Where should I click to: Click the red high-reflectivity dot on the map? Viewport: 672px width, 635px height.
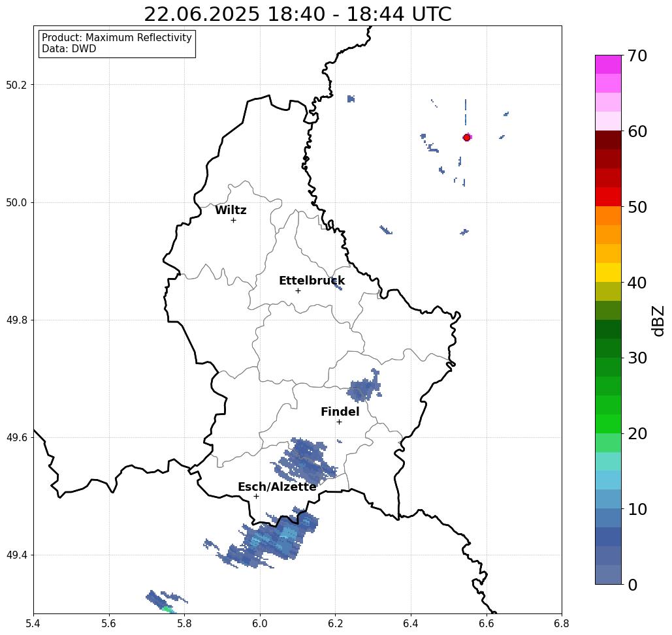[x=467, y=138]
